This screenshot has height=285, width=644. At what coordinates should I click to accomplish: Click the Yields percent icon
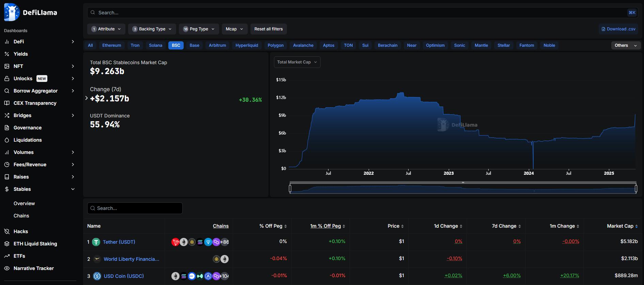click(x=7, y=54)
